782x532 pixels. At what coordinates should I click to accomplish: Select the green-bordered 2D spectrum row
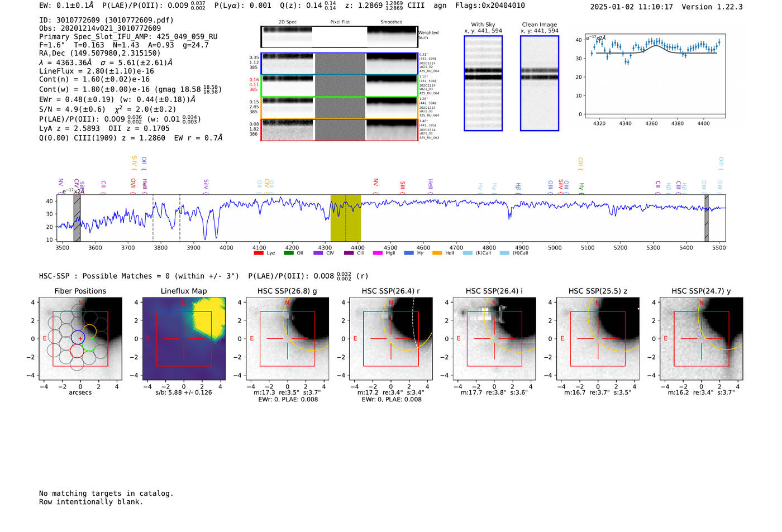(339, 86)
